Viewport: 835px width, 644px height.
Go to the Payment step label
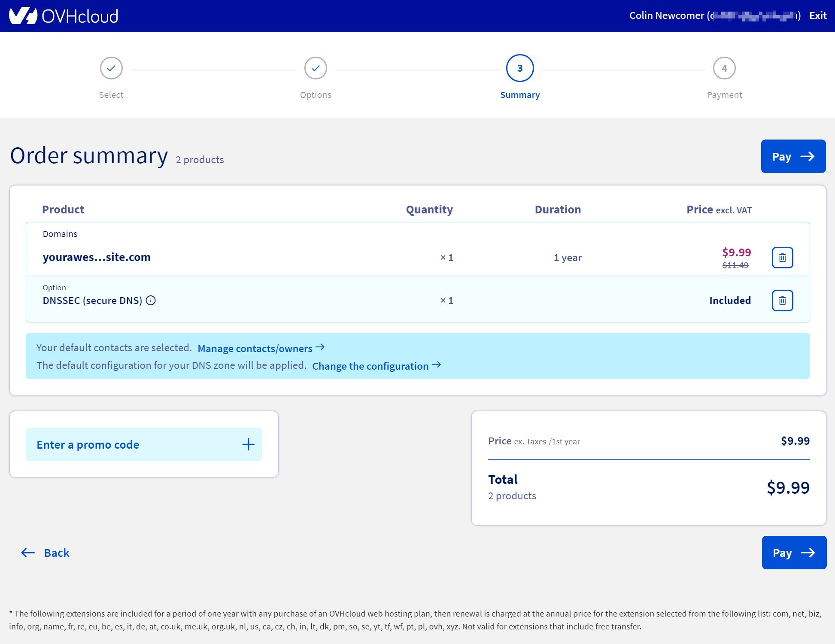[724, 95]
